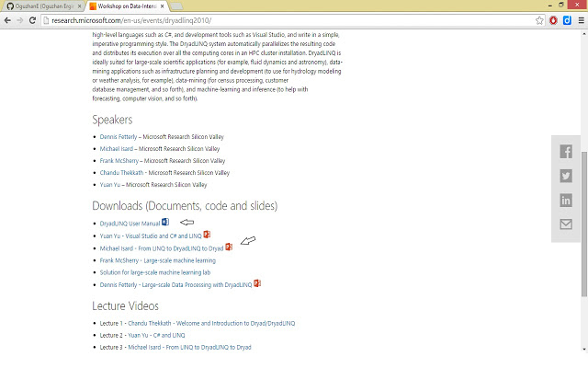
Task: Click the Speakers heading
Action: click(112, 120)
